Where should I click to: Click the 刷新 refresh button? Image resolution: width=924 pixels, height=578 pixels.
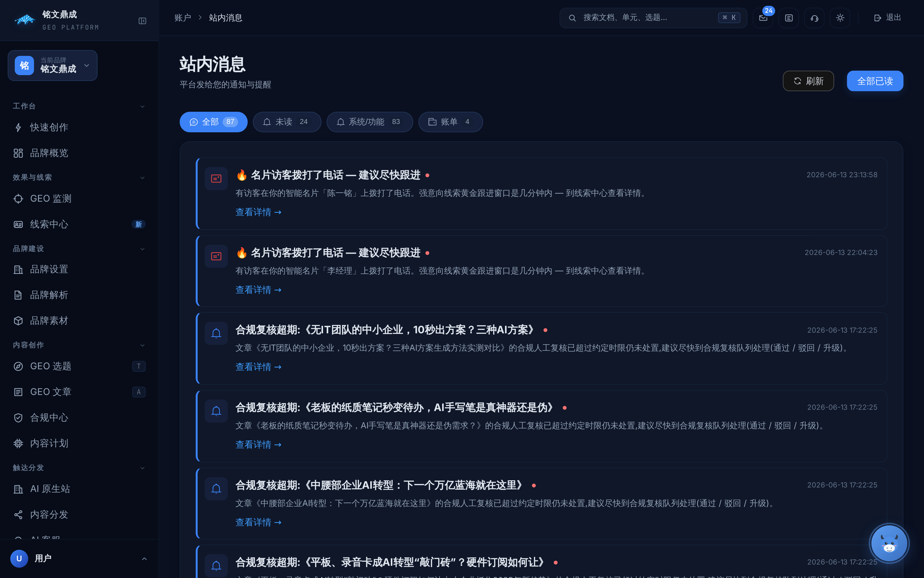tap(808, 81)
